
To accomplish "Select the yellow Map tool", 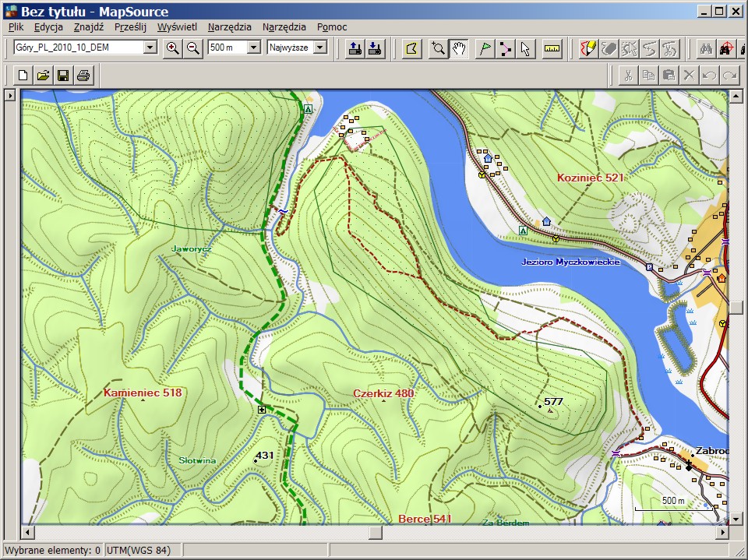I will (413, 48).
